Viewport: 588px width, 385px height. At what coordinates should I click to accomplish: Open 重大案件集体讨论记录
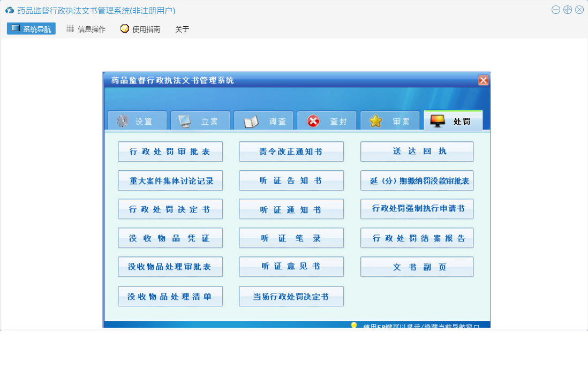click(x=170, y=181)
